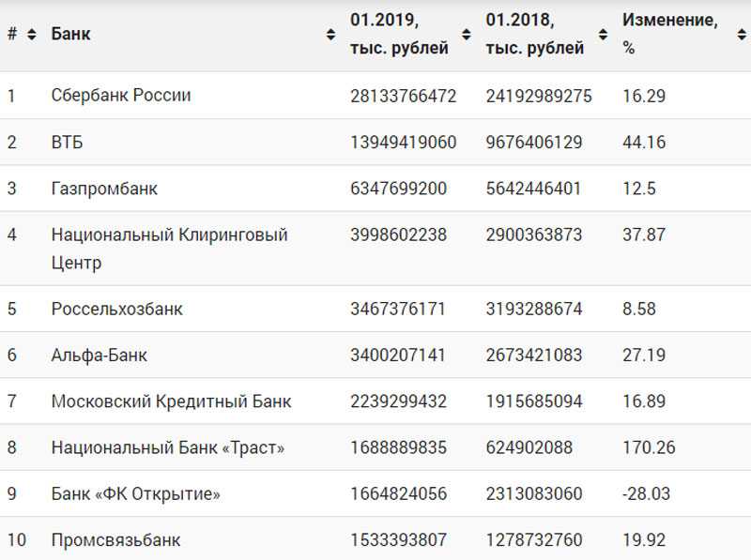751x560 pixels.
Task: Click the 170.26 change value cell
Action: coord(649,447)
